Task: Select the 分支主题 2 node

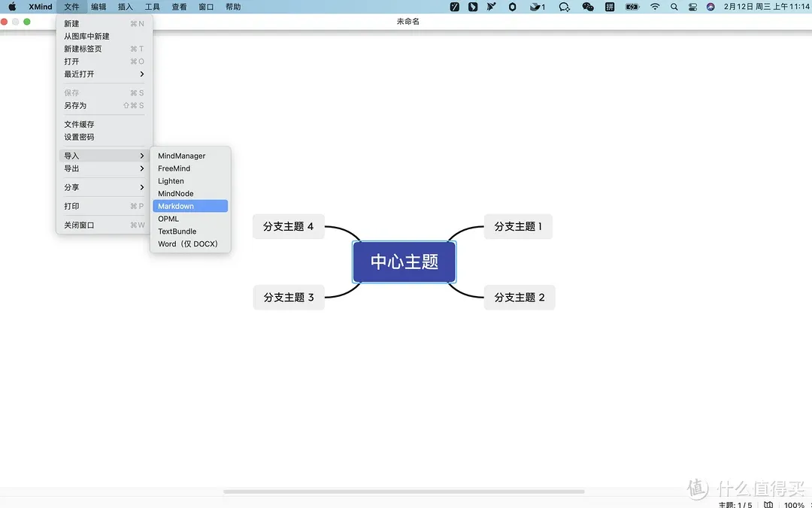Action: point(520,298)
